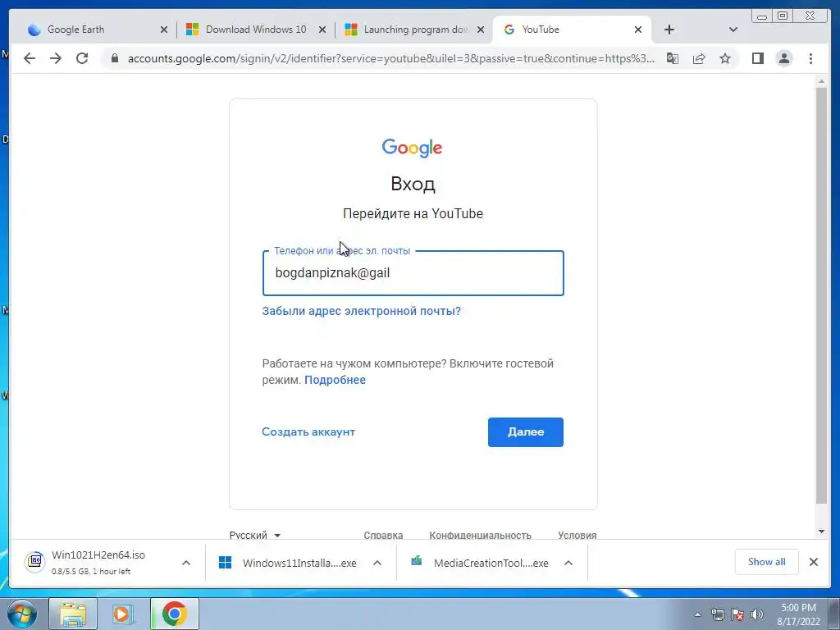Go back to the previous page
840x630 pixels.
pos(30,58)
